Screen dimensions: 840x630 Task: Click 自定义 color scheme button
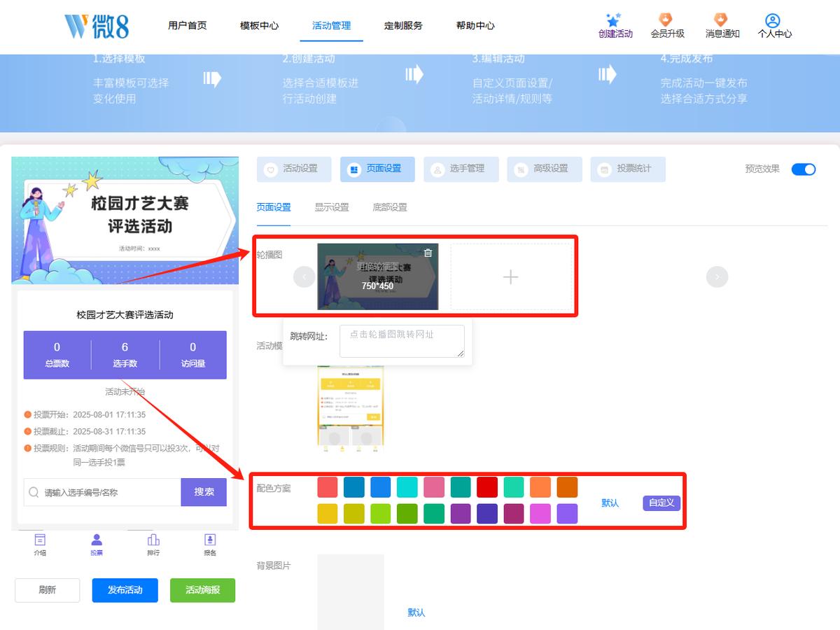tap(661, 503)
